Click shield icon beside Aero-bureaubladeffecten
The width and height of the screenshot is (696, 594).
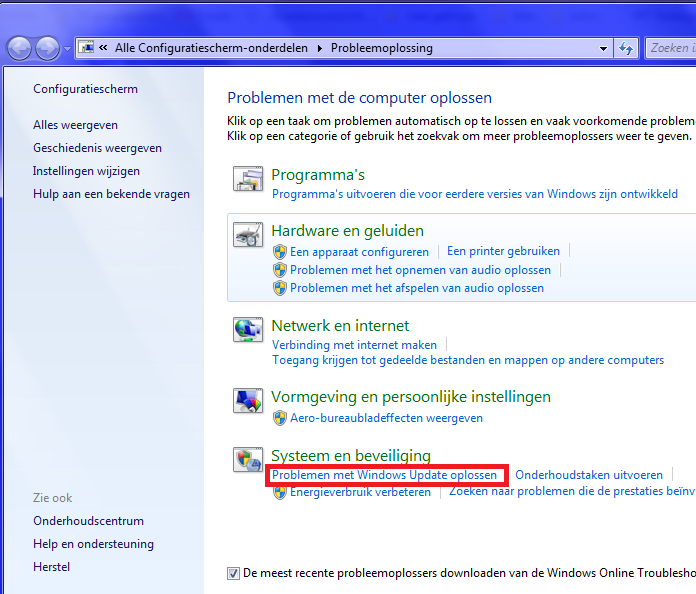[280, 418]
